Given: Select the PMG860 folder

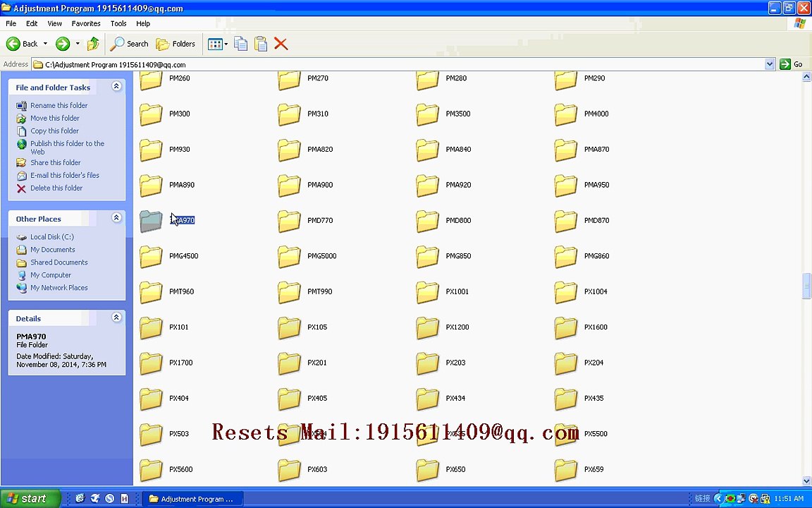Looking at the screenshot, I should 582,257.
